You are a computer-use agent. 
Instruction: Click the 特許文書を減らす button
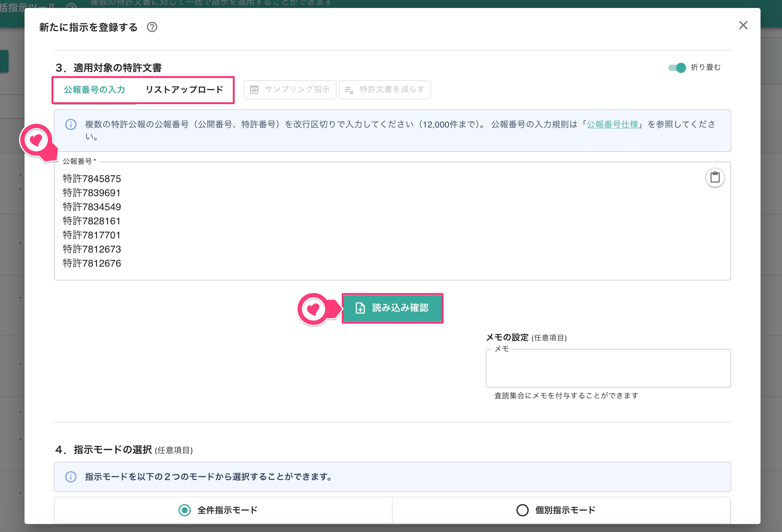point(385,90)
